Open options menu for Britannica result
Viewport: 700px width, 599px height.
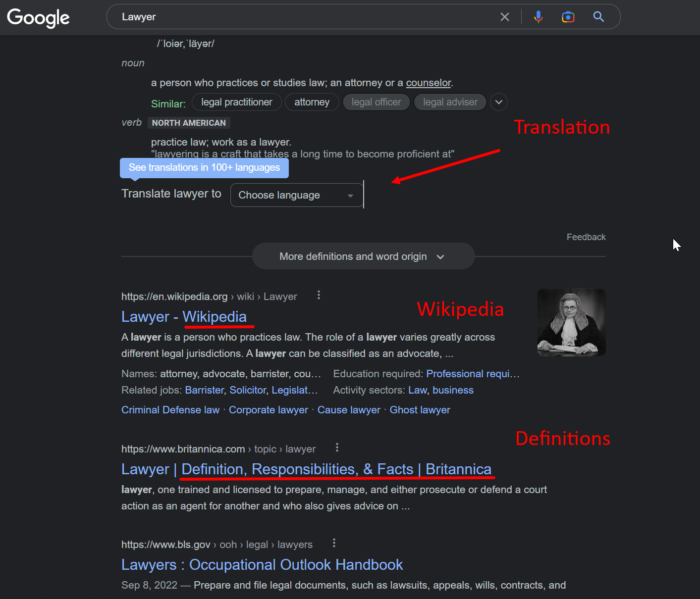pyautogui.click(x=337, y=448)
